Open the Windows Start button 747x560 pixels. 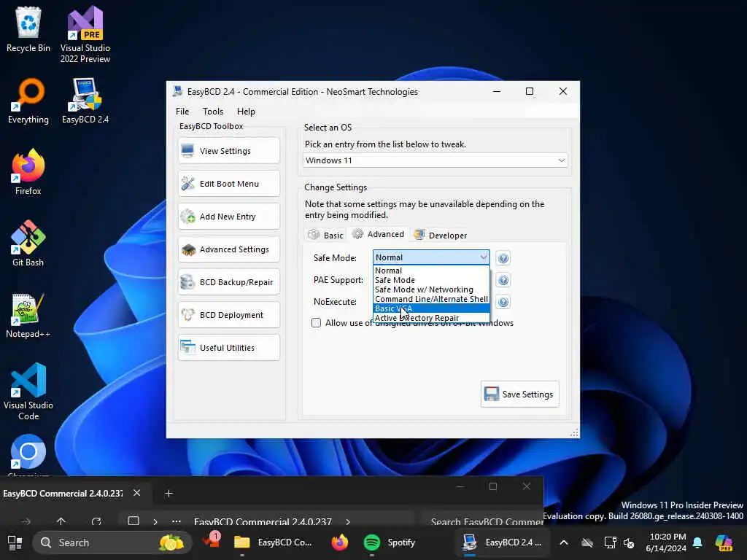(15, 542)
